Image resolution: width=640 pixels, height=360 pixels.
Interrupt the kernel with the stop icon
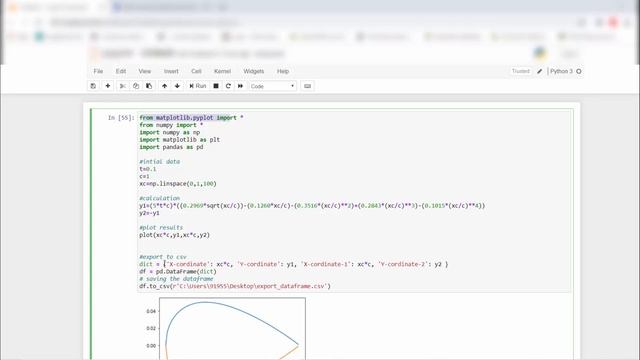tap(216, 86)
